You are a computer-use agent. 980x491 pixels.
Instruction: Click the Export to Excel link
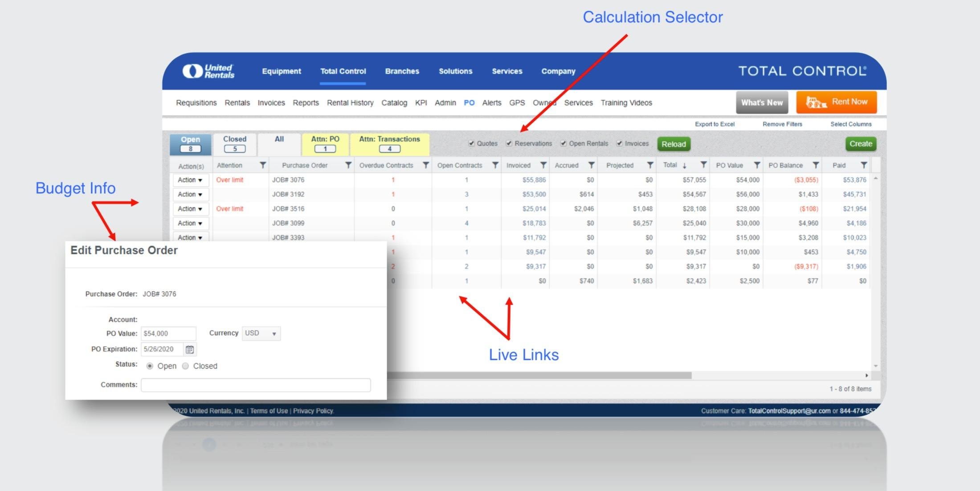click(715, 124)
